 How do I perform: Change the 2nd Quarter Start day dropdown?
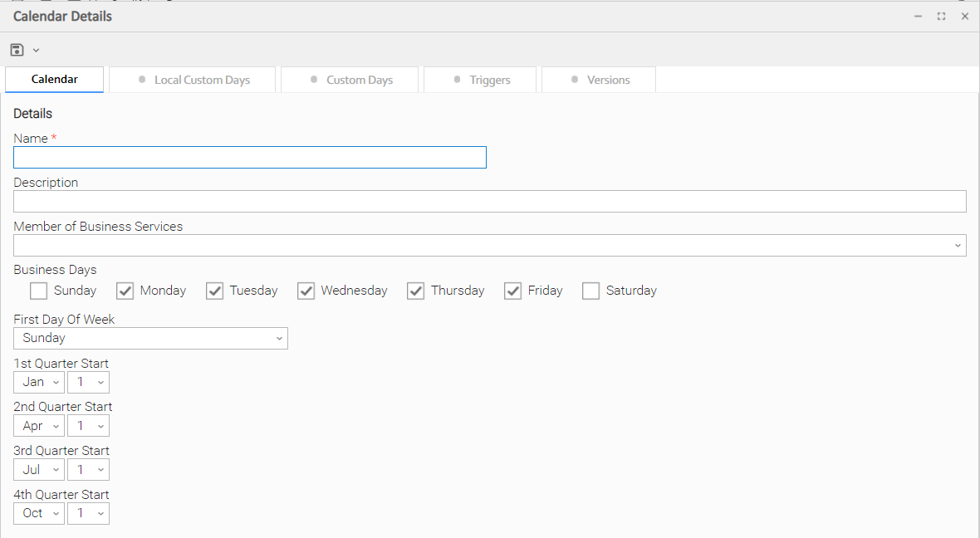pyautogui.click(x=88, y=426)
